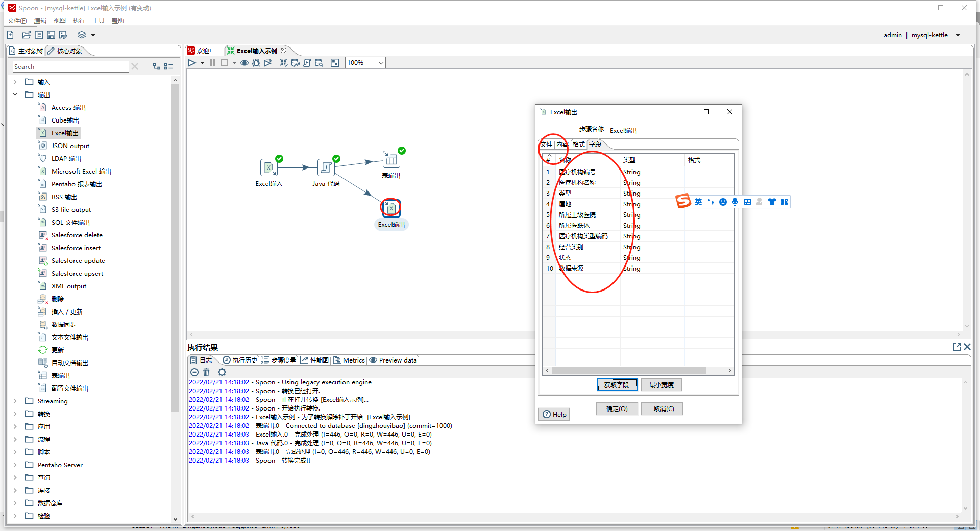This screenshot has width=980, height=531.
Task: Open the 执行 menu
Action: click(x=79, y=21)
